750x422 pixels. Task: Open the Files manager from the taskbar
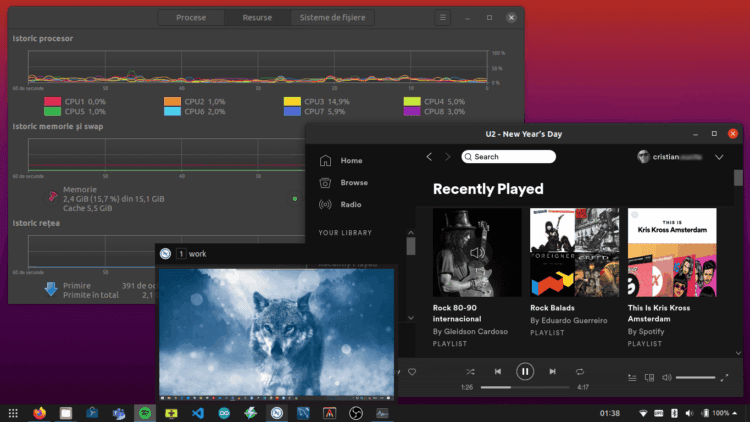coord(66,413)
